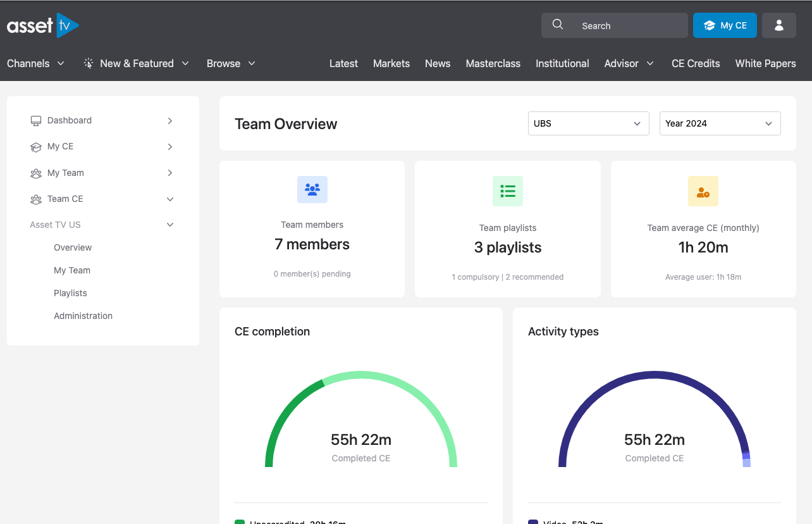Image resolution: width=812 pixels, height=524 pixels.
Task: Open the blue My CE button
Action: pyautogui.click(x=725, y=25)
